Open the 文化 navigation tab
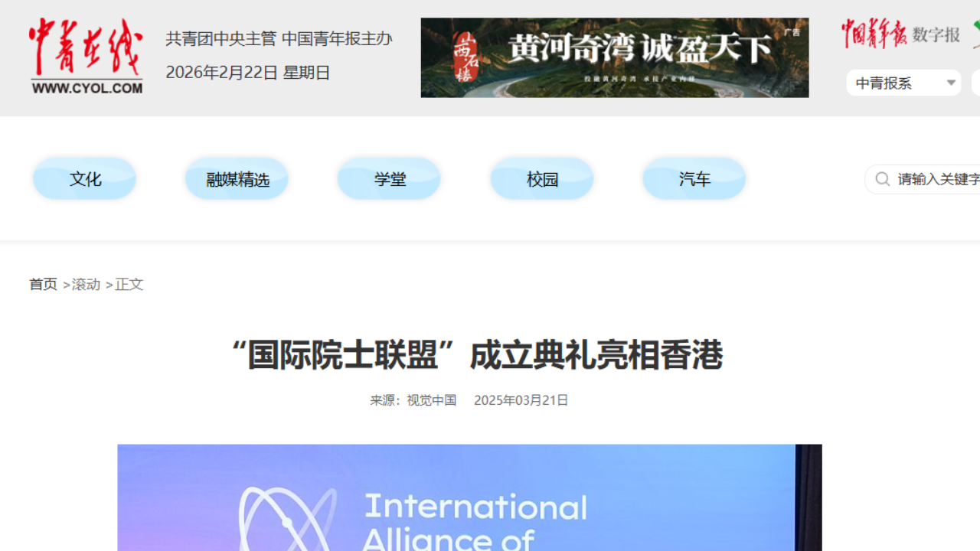Screen dimensions: 980x551 coord(85,179)
